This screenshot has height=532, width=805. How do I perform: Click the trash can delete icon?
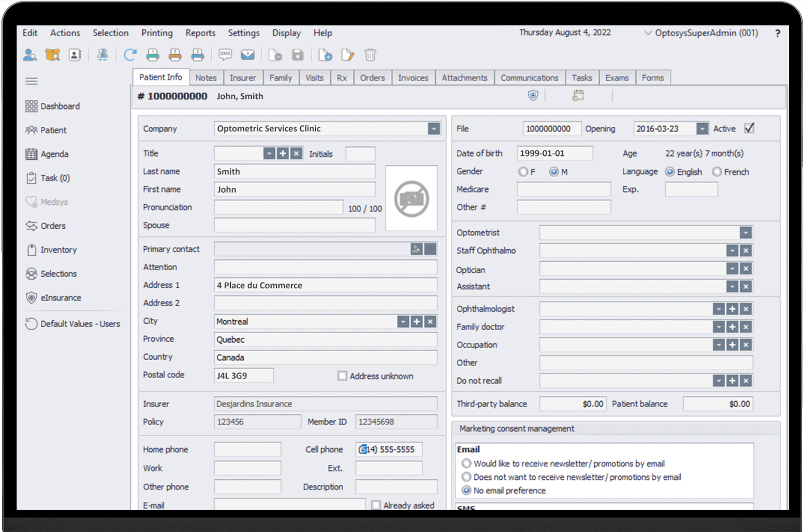pos(370,55)
